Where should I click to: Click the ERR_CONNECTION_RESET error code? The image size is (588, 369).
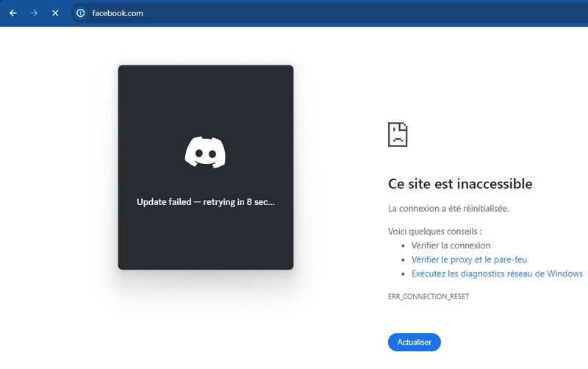coord(429,296)
